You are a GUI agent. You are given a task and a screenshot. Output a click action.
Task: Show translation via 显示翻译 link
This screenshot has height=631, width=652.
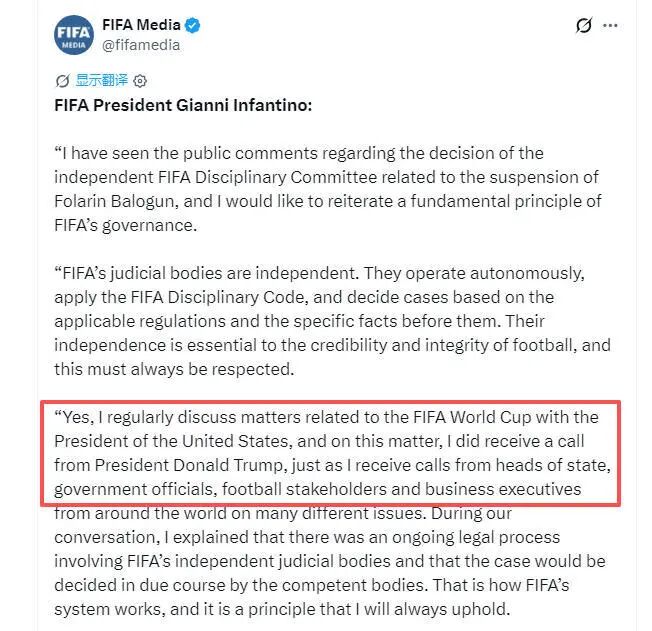click(x=101, y=80)
